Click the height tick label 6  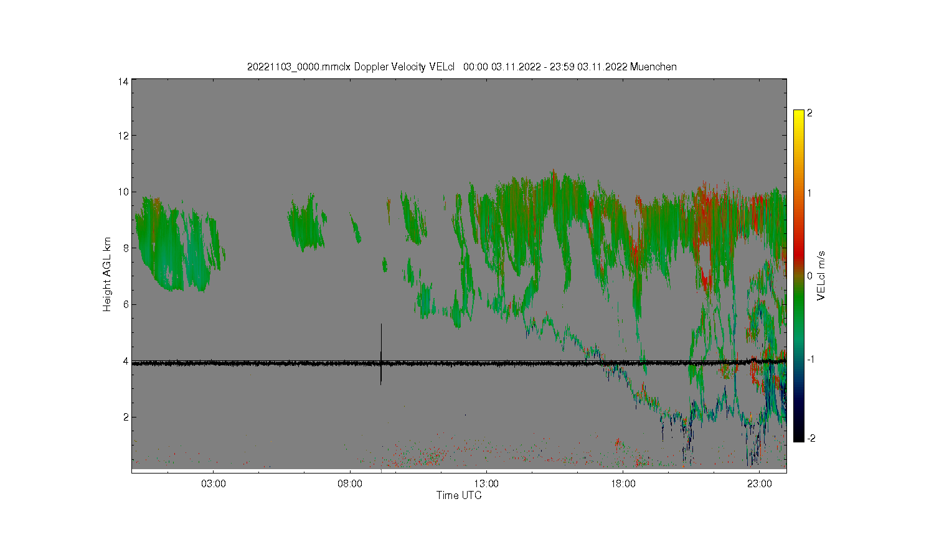(x=126, y=304)
